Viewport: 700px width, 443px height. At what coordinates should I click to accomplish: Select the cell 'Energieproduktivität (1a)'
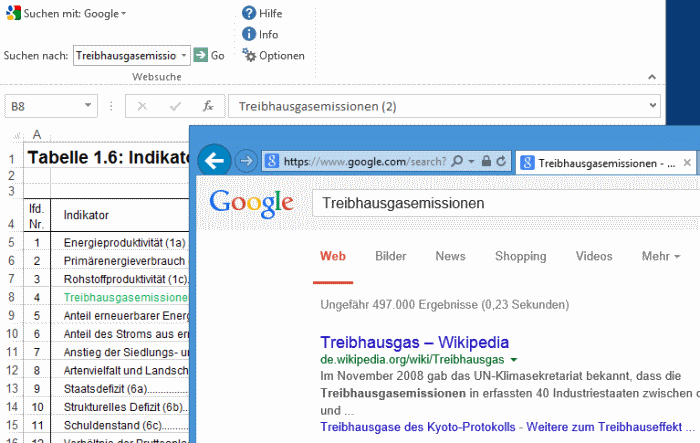[x=124, y=242]
